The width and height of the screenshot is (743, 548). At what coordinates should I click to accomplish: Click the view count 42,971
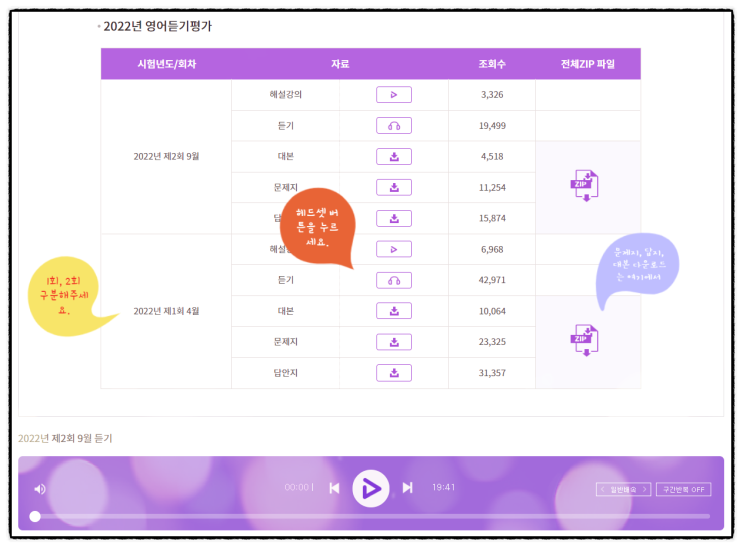pos(492,280)
